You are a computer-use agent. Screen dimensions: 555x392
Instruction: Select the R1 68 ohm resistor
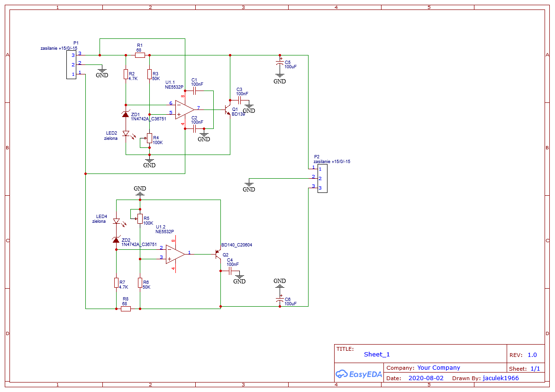coord(140,55)
